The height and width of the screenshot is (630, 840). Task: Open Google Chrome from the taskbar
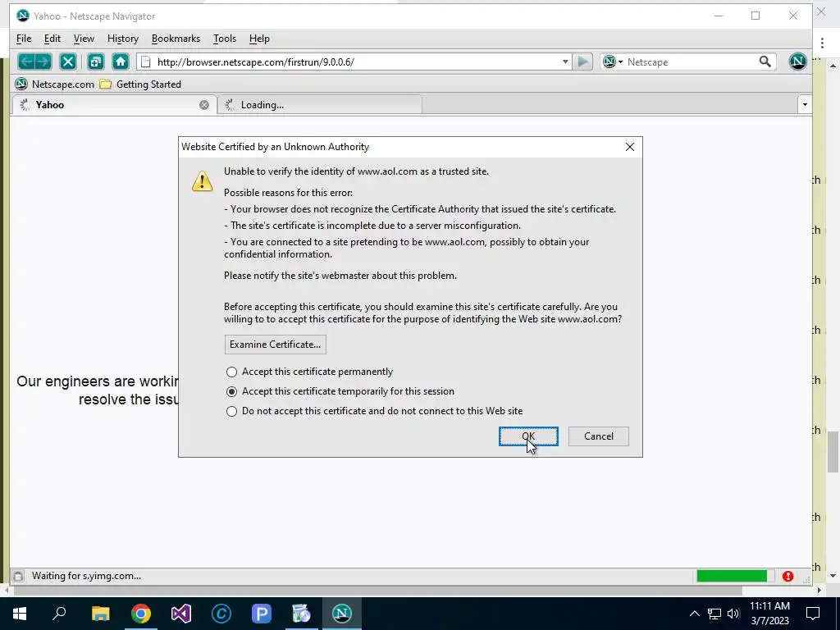[141, 614]
